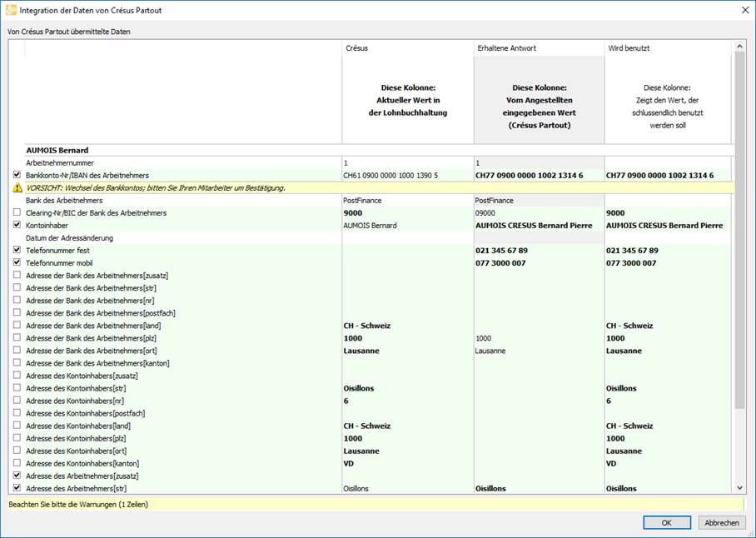This screenshot has height=538, width=756.
Task: Click 021 345 67 89 in Erhaltene Antwort
Action: point(501,251)
